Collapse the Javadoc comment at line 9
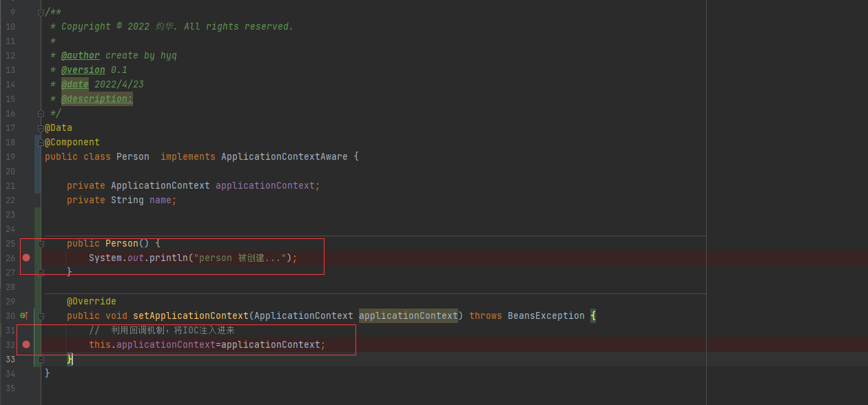The width and height of the screenshot is (868, 405). [41, 12]
